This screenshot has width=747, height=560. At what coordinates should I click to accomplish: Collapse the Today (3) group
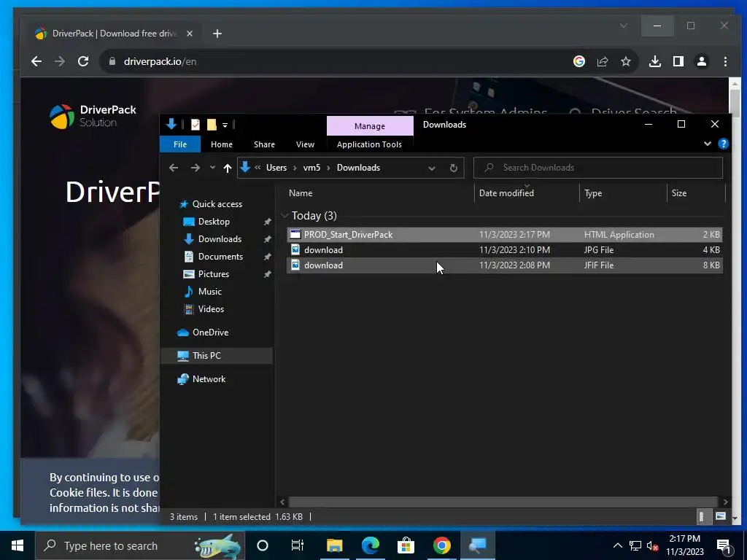click(x=285, y=216)
